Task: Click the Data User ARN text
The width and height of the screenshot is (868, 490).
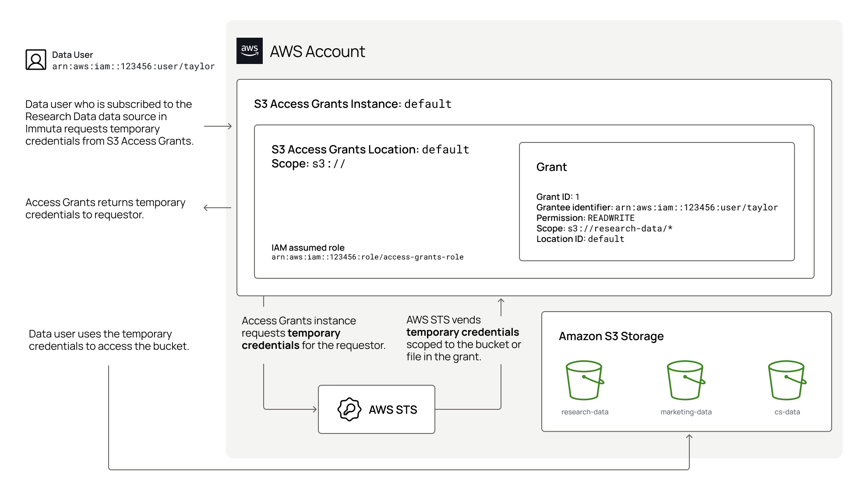Action: tap(133, 67)
